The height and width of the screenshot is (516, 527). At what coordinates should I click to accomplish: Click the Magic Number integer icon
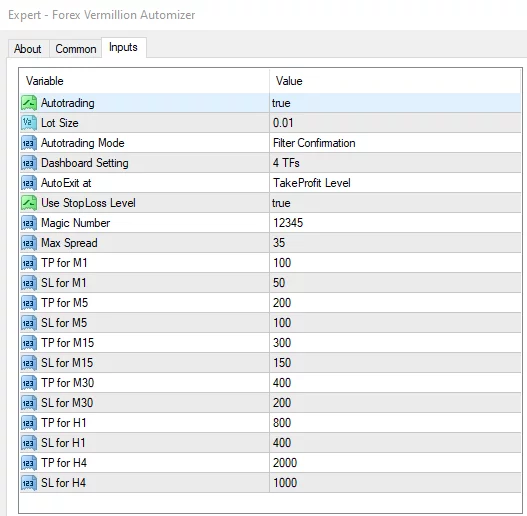[29, 223]
